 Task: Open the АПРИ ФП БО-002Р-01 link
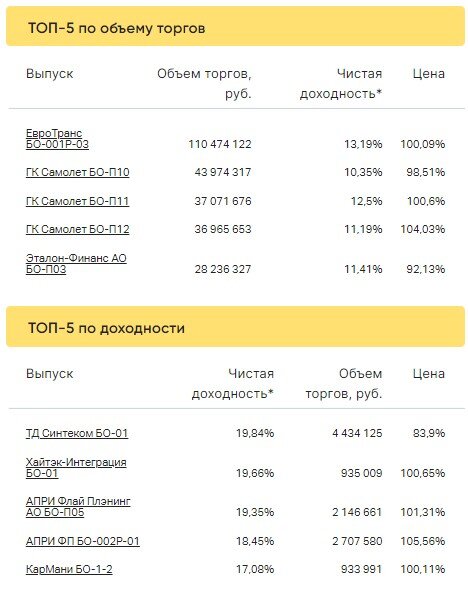tap(83, 541)
